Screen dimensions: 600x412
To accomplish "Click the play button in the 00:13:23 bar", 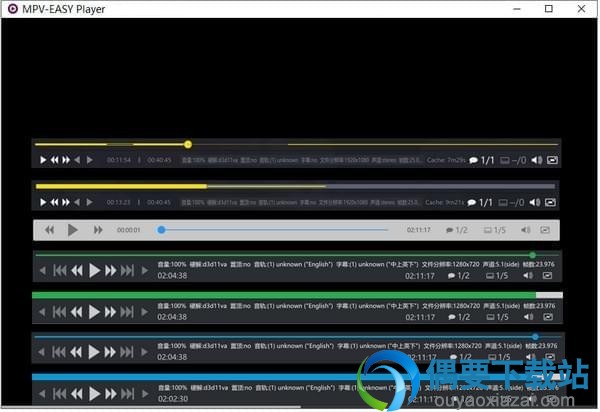I will (x=43, y=202).
